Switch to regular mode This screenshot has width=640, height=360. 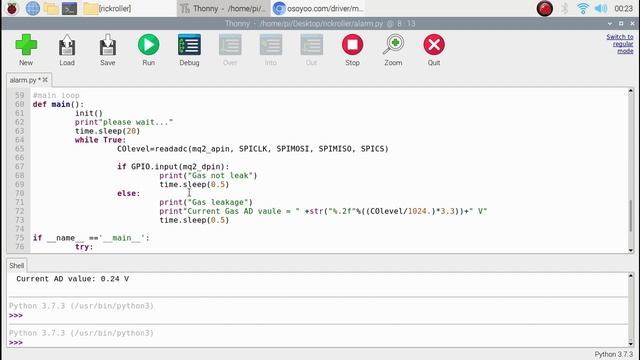pyautogui.click(x=620, y=44)
